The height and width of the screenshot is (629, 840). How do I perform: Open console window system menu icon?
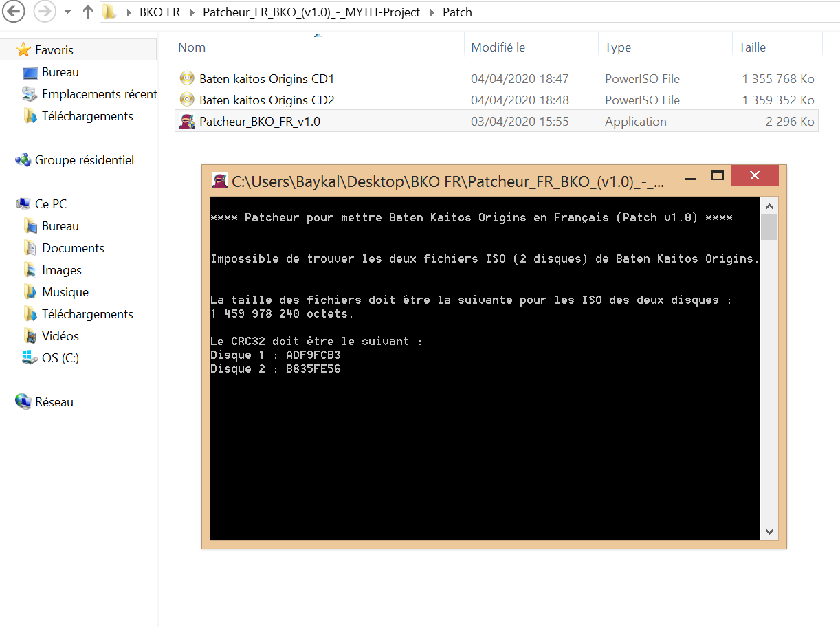click(x=219, y=181)
